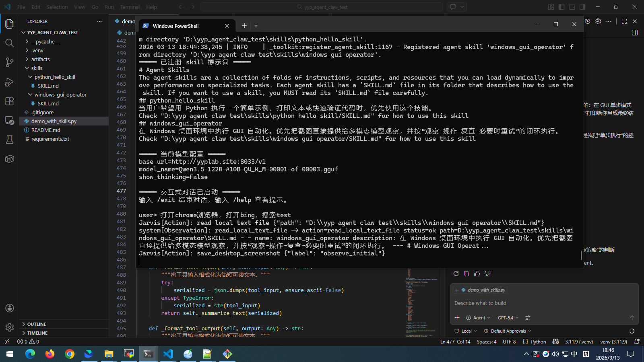Open the notifications bell in the status bar
This screenshot has height=362, width=644.
637,341
